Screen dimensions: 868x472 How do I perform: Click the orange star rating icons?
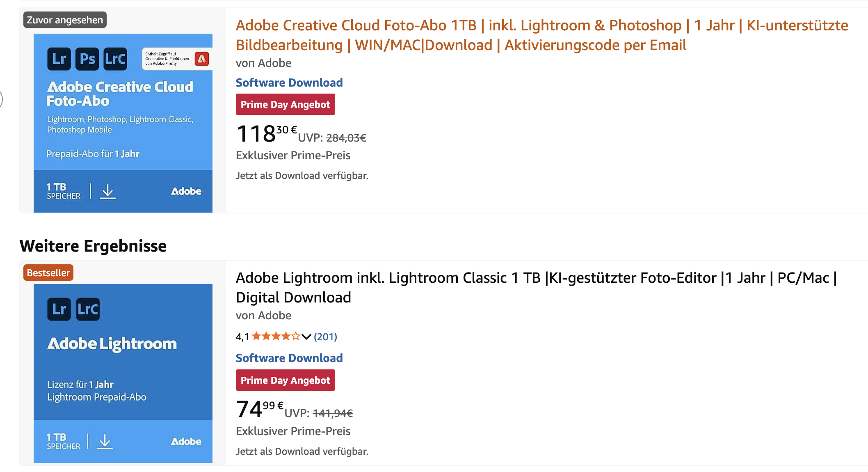click(276, 337)
